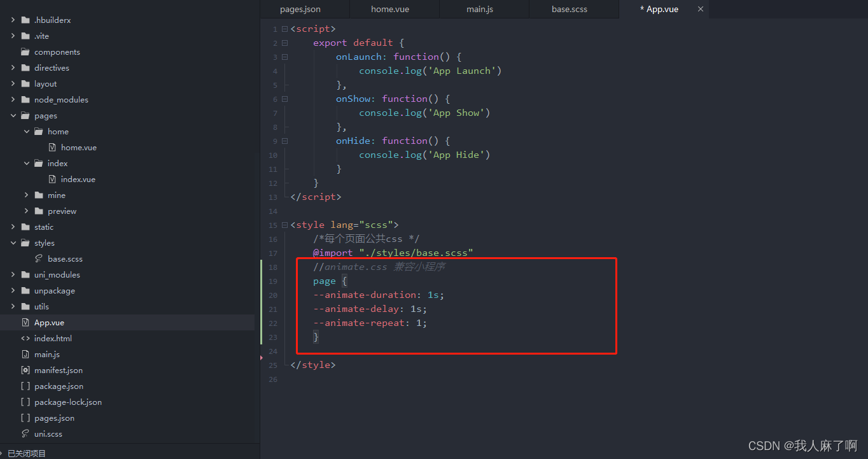The height and width of the screenshot is (459, 868).
Task: Fold onLaunch function on line 3
Action: point(284,57)
